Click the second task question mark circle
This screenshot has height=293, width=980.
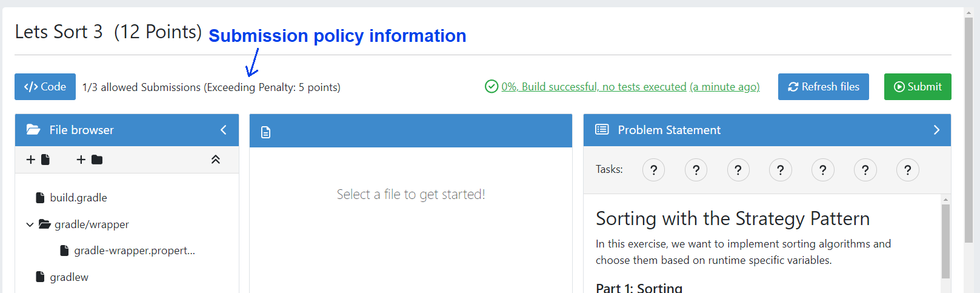pyautogui.click(x=696, y=170)
